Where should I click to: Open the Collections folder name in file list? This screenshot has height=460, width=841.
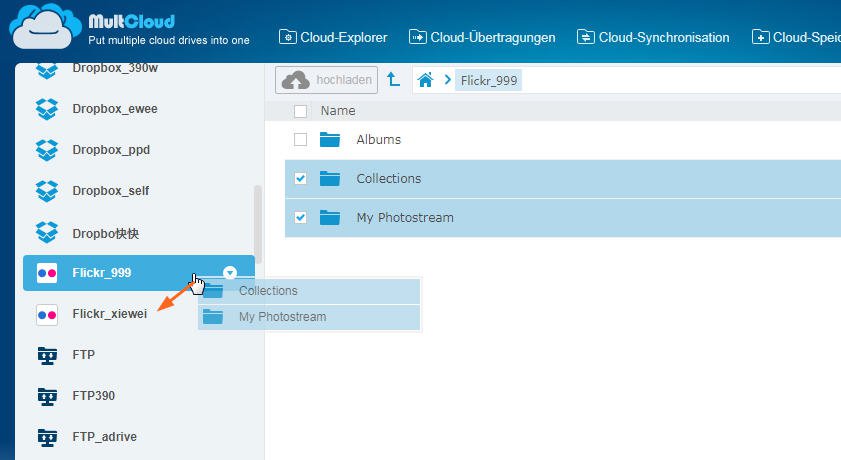click(389, 179)
